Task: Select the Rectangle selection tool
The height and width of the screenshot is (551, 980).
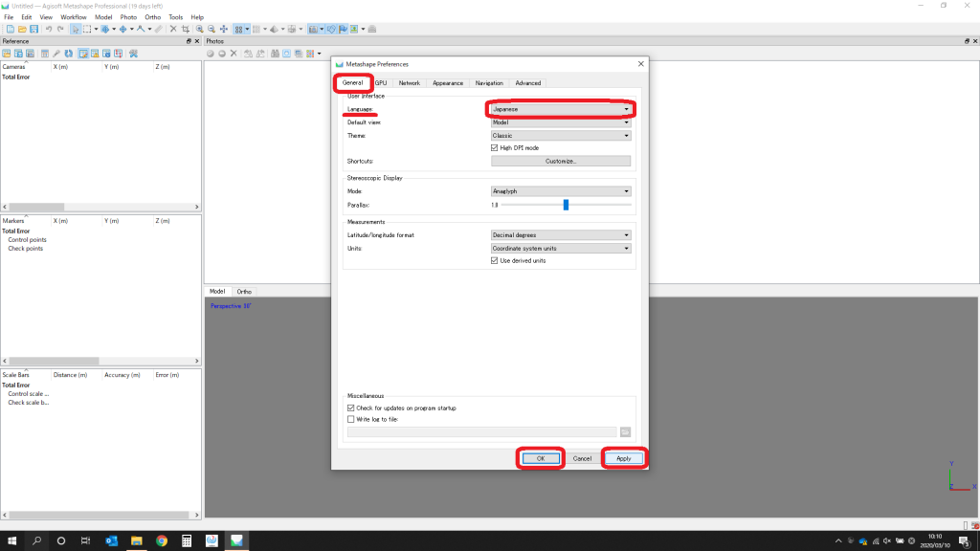Action: coord(87,29)
